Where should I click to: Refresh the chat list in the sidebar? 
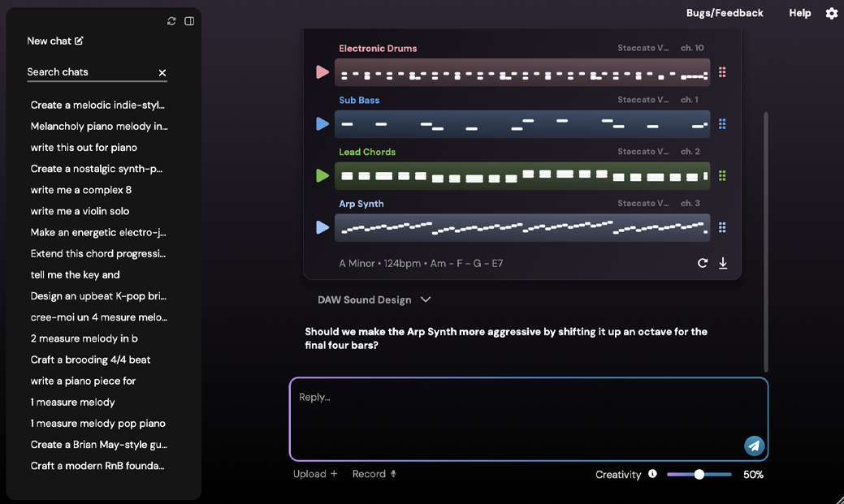[x=171, y=21]
